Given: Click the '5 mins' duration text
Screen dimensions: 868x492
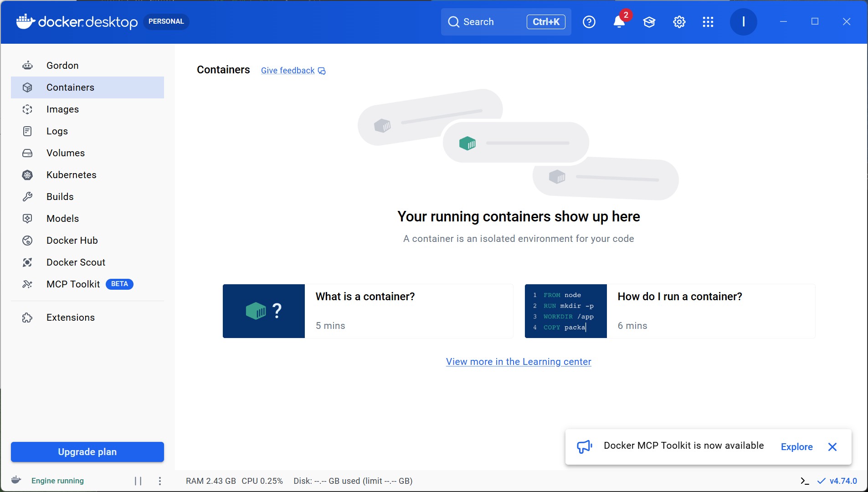Looking at the screenshot, I should tap(330, 326).
